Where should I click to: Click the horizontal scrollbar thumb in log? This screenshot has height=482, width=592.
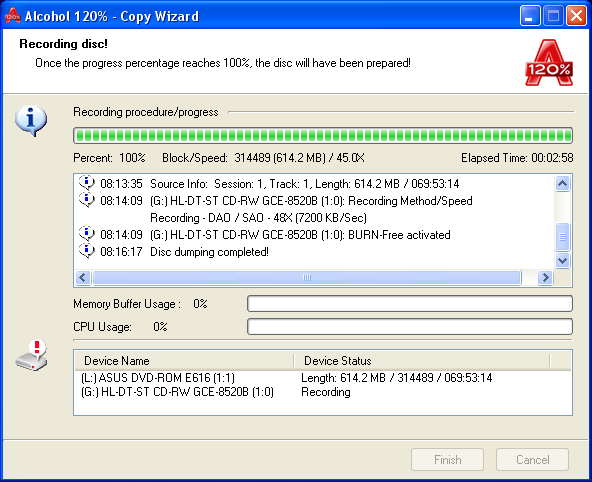pos(307,277)
